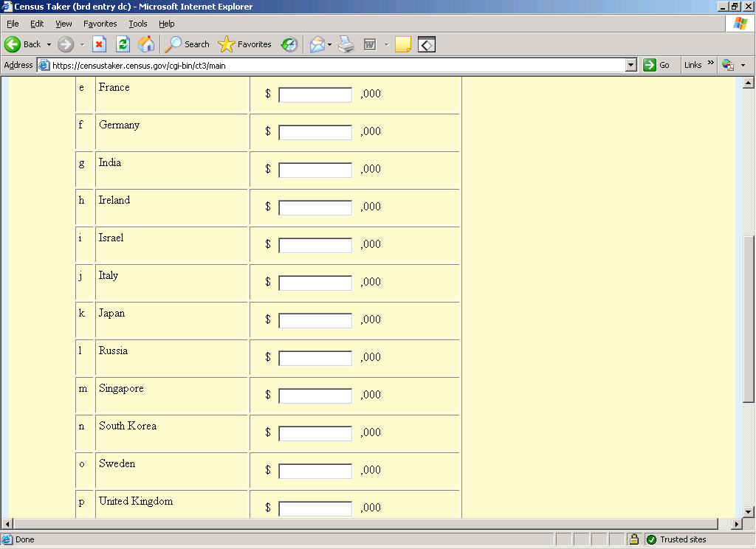Click the Russia dollar amount field
756x549 pixels.
pos(315,358)
